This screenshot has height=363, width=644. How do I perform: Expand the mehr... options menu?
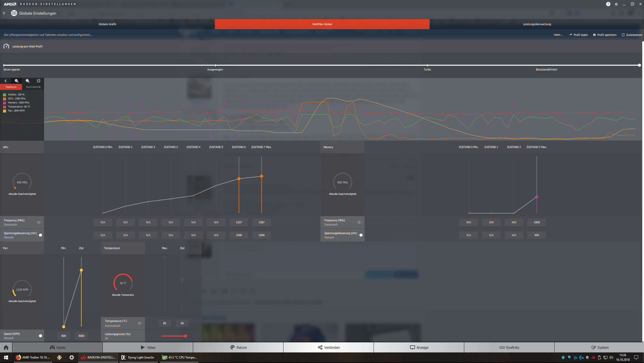(x=558, y=35)
